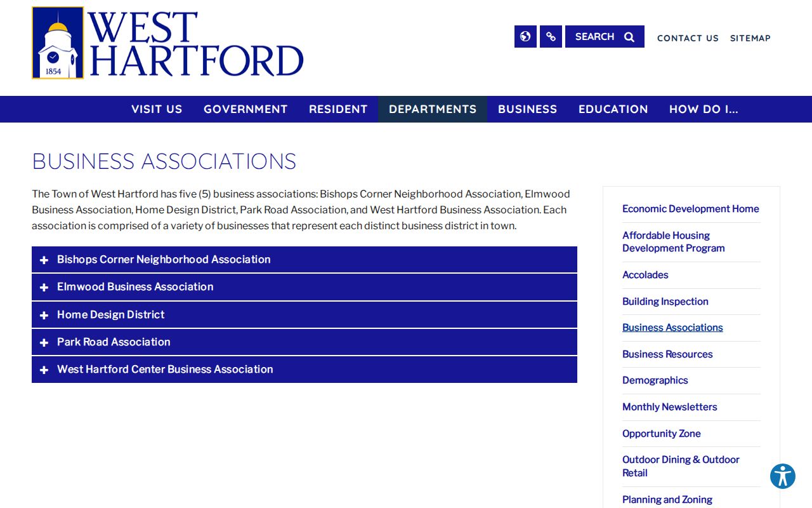Expand Home Design District section
Image resolution: width=812 pixels, height=508 pixels.
point(304,315)
